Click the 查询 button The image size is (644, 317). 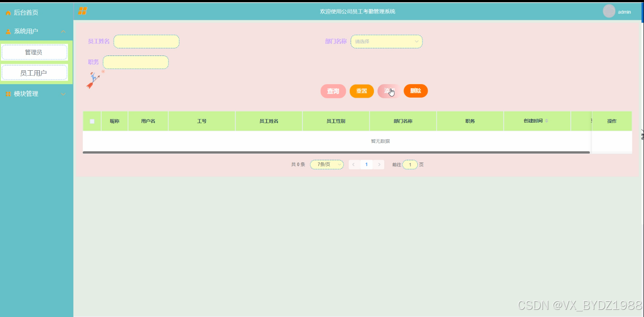click(333, 91)
